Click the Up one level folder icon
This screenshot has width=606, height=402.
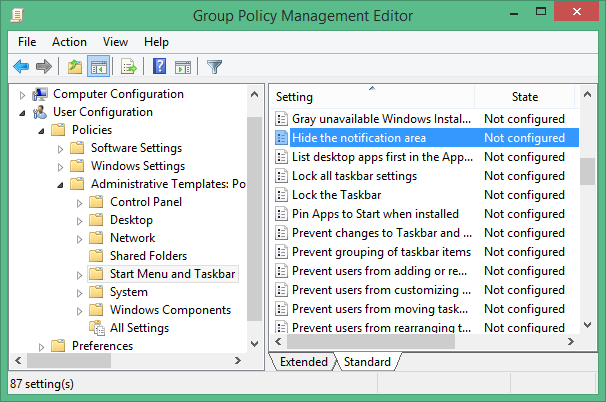tap(74, 67)
